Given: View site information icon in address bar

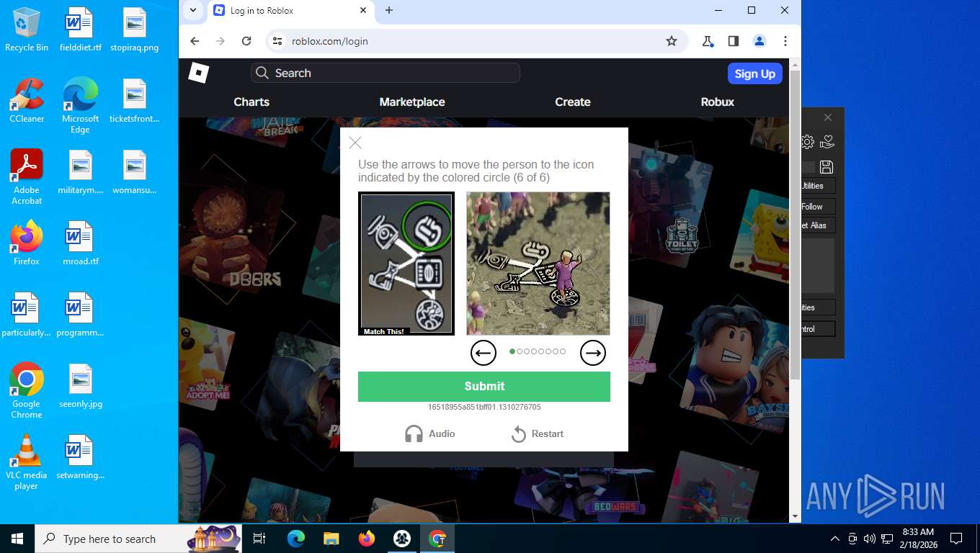Looking at the screenshot, I should pyautogui.click(x=277, y=41).
